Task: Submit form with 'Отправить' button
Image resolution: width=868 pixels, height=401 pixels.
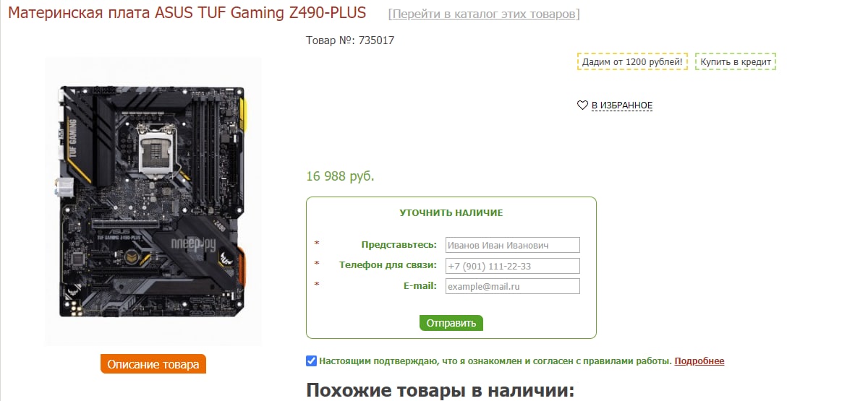Action: pos(451,323)
